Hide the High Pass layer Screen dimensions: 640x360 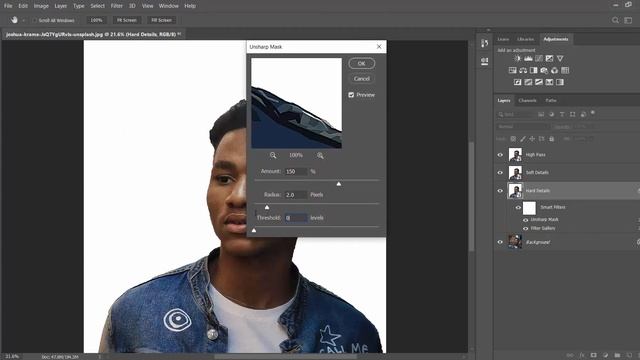(x=500, y=155)
